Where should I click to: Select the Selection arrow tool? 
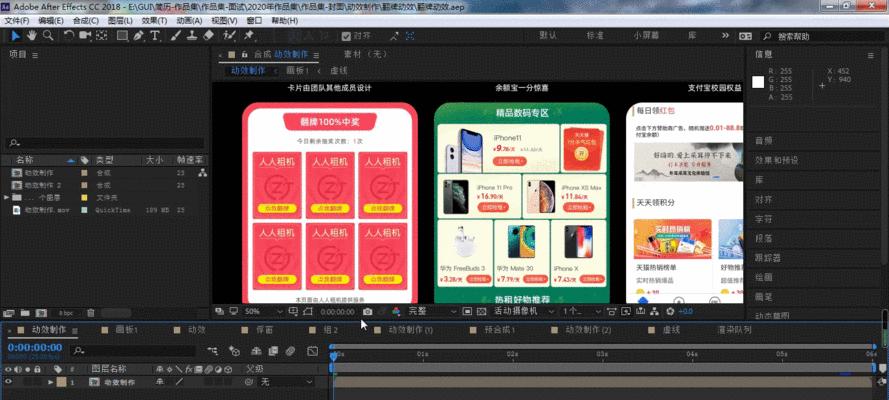click(x=15, y=36)
